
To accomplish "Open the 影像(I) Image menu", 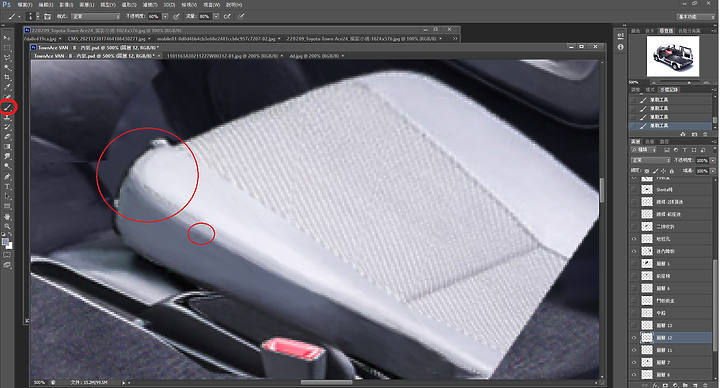I will coord(66,5).
